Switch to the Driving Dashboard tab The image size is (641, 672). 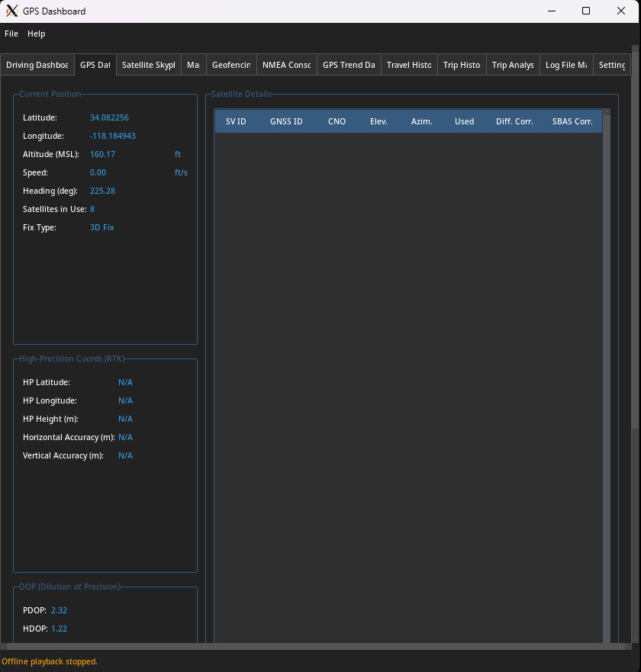pyautogui.click(x=37, y=65)
